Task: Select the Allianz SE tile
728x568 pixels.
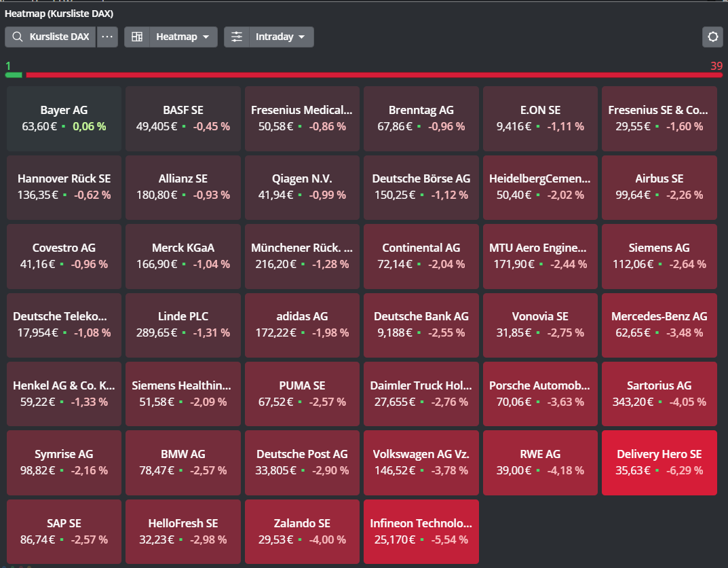Action: 183,187
